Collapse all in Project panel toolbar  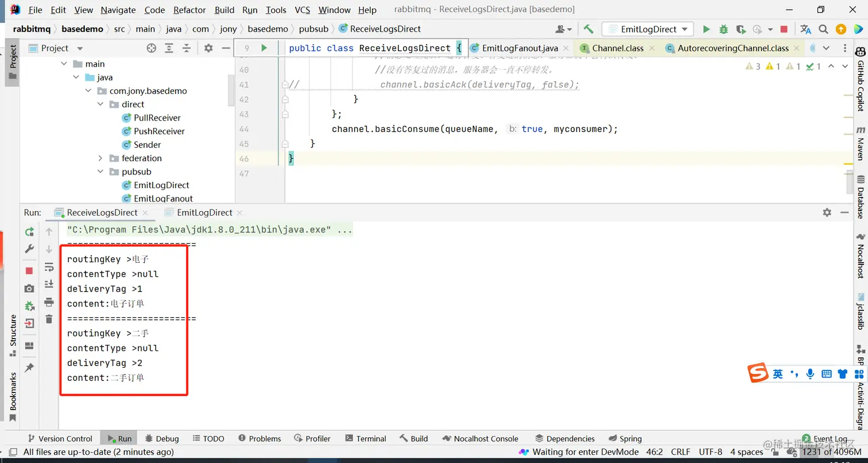tap(186, 48)
